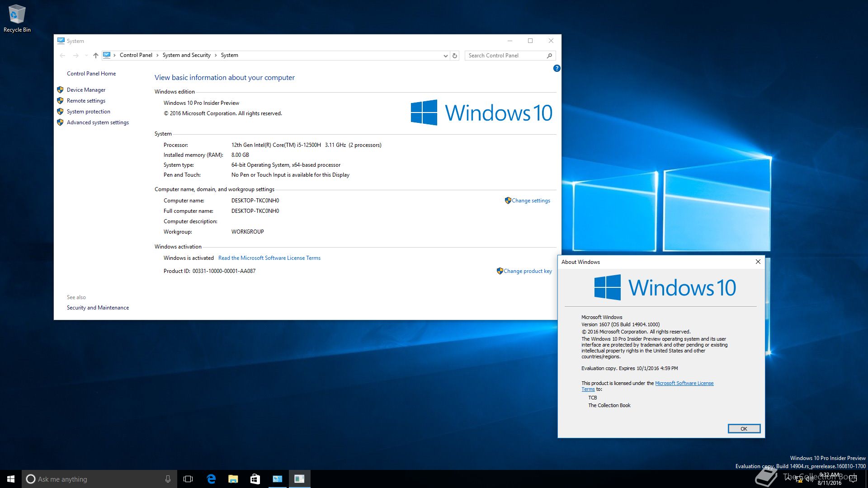Open Action Center notification icon
This screenshot has height=488, width=868.
(853, 479)
